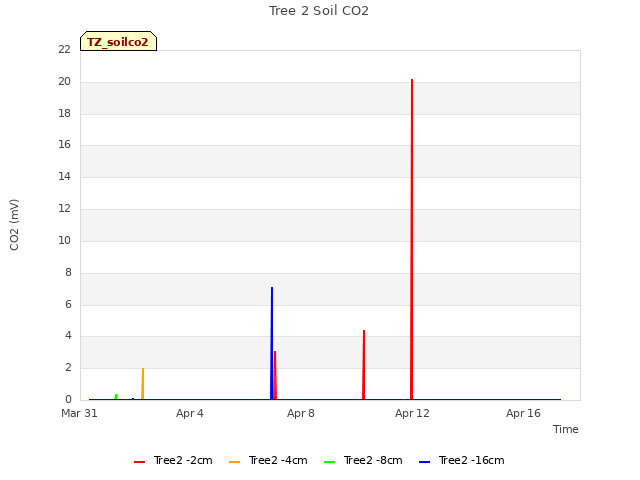Click the 0 y-axis tick label

point(68,399)
